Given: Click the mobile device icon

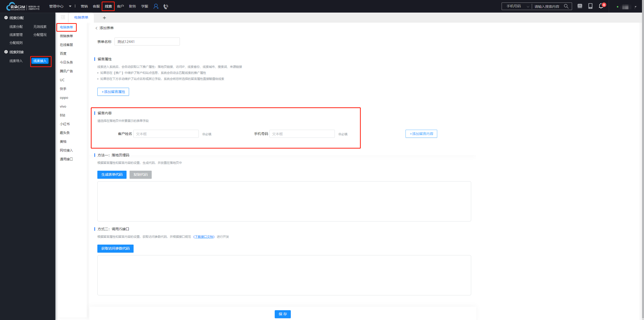Looking at the screenshot, I should click(x=590, y=6).
